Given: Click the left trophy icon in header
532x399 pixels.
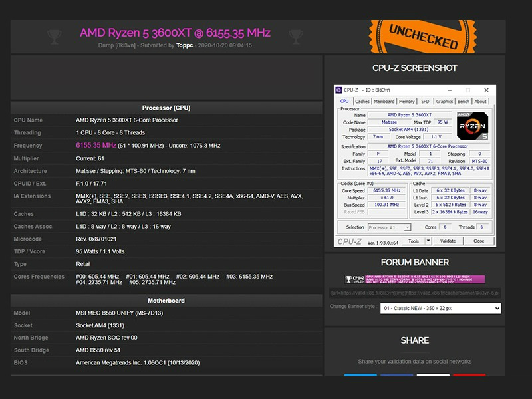Looking at the screenshot, I should [x=55, y=37].
